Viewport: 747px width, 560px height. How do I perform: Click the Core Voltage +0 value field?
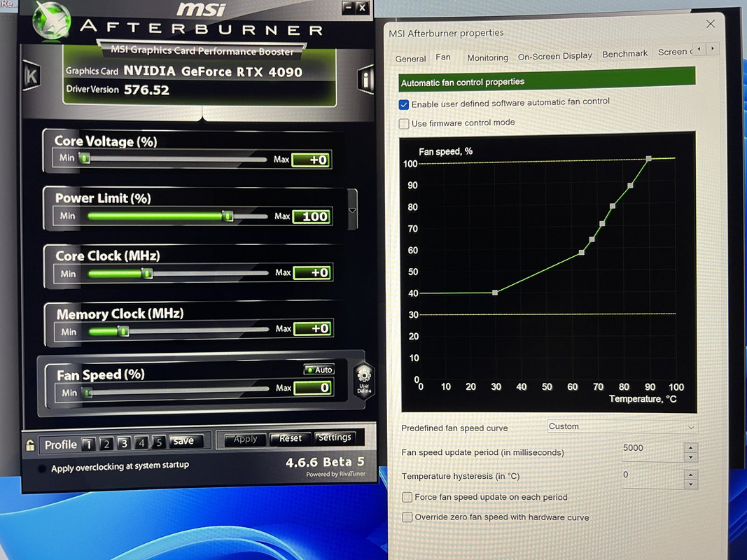(x=312, y=160)
